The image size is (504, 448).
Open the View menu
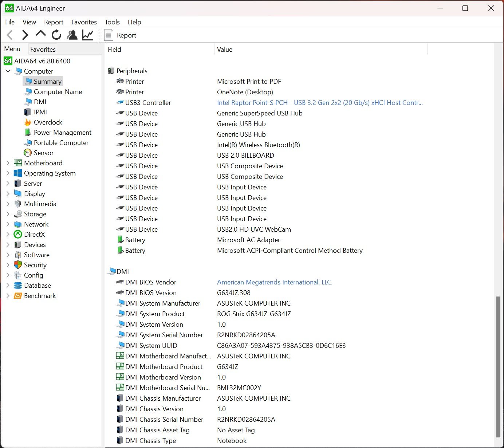pyautogui.click(x=29, y=22)
